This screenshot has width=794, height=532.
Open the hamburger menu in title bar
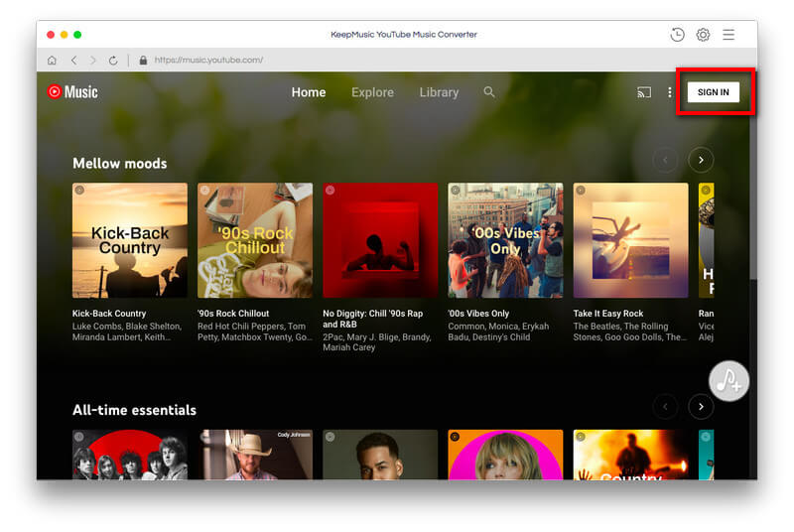728,35
